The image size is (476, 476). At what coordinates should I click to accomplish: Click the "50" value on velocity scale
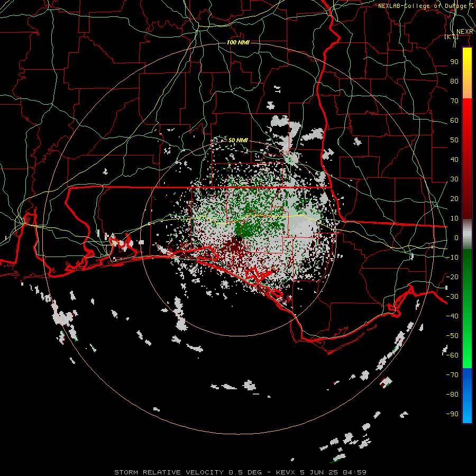pos(454,140)
